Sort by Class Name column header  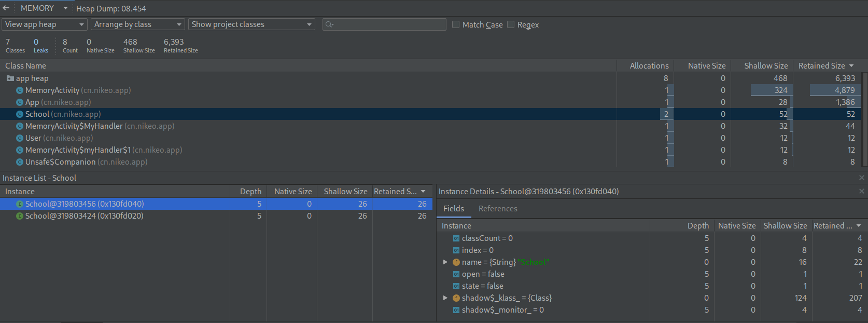[309, 66]
